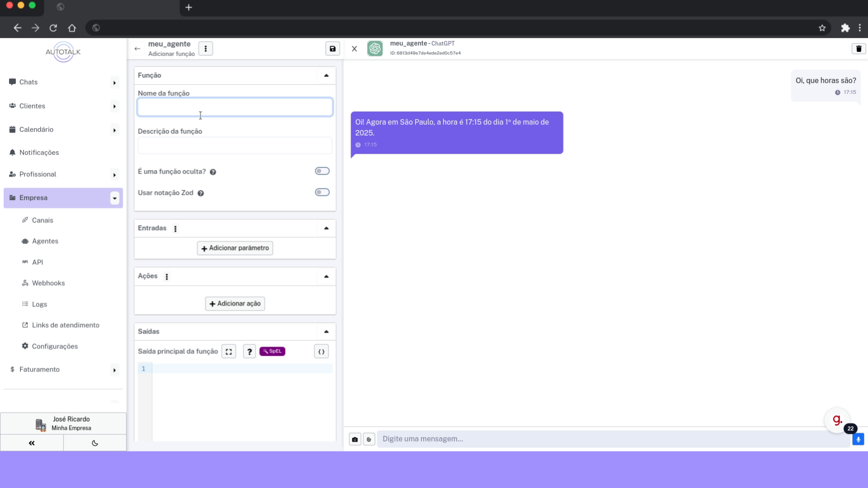The height and width of the screenshot is (488, 868).
Task: Click the curly braces variables button
Action: (321, 352)
